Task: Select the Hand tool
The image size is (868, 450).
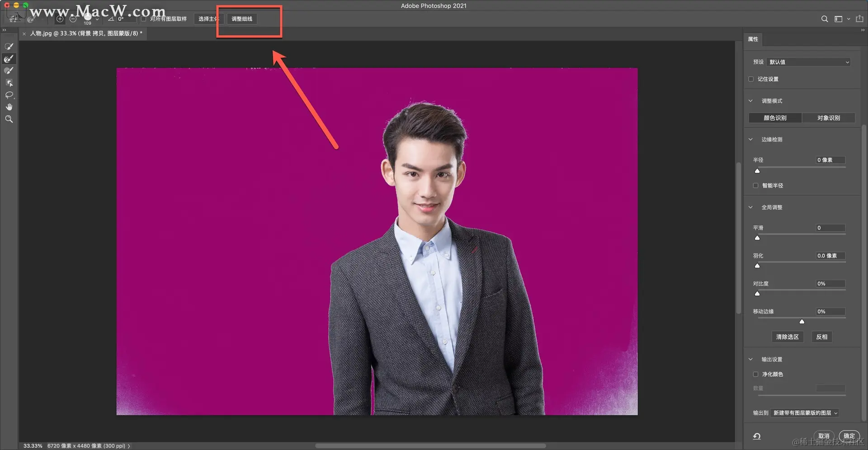Action: (9, 107)
